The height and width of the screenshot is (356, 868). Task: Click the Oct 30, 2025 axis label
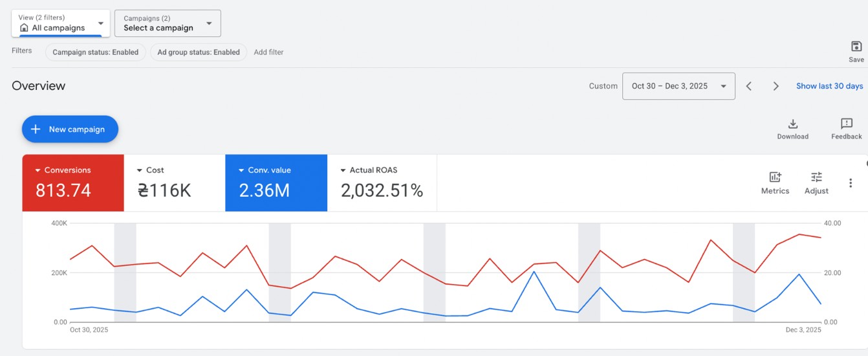[89, 330]
